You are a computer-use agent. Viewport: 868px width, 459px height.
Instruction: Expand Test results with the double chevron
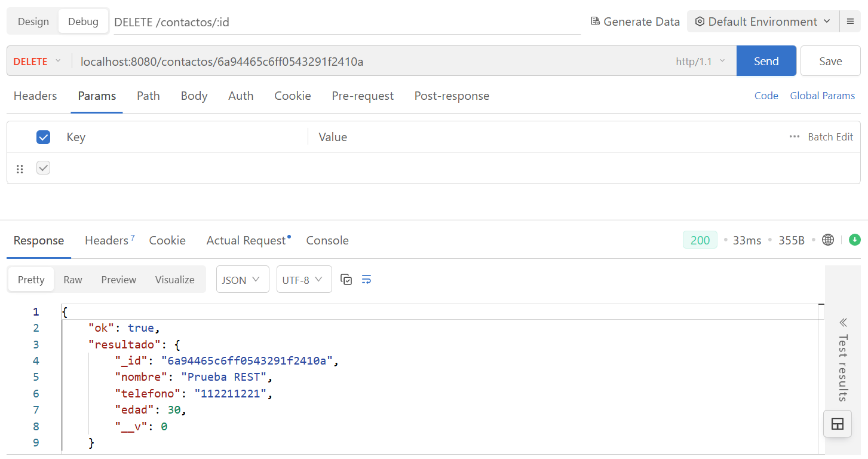coord(843,323)
